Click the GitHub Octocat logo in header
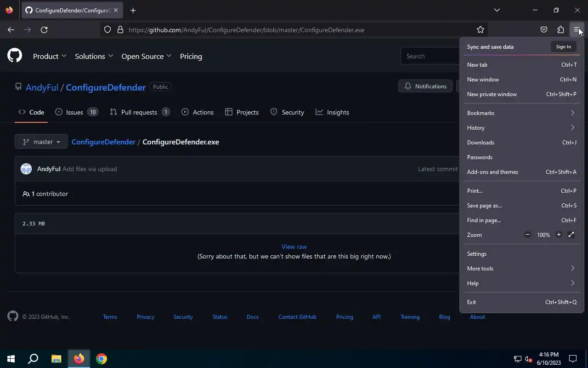588x368 pixels. point(15,56)
